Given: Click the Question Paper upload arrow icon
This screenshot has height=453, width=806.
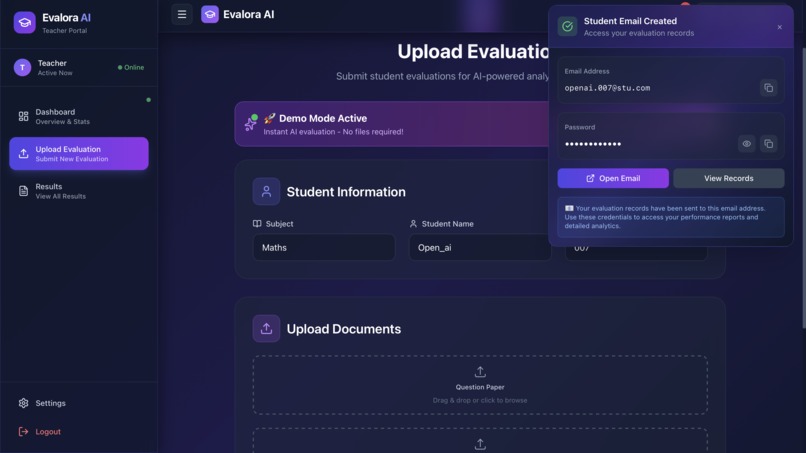Looking at the screenshot, I should coord(480,372).
